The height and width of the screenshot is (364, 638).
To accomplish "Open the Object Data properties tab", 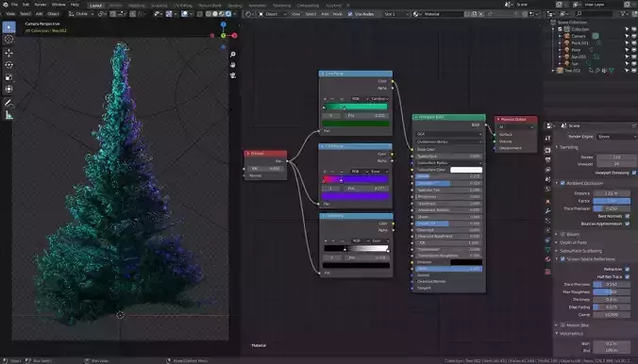I will (x=547, y=250).
